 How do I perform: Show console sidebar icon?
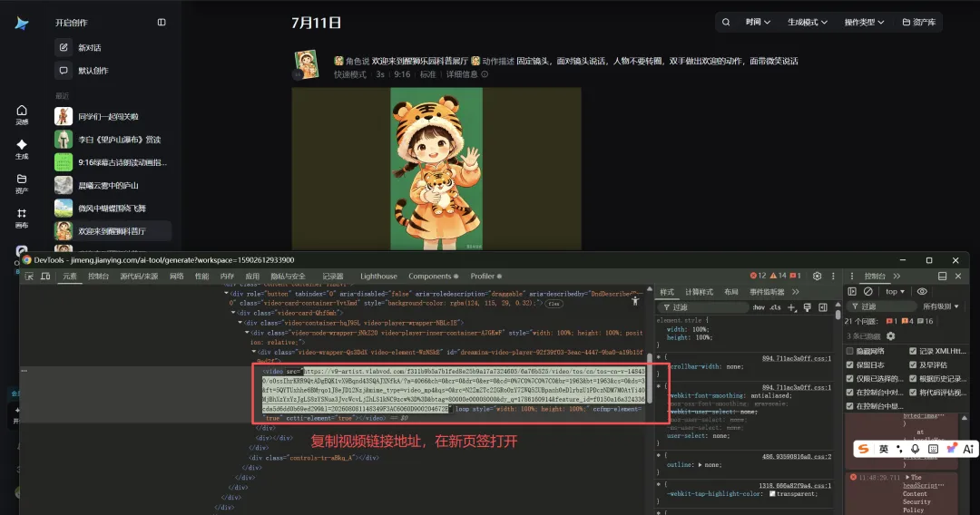852,292
